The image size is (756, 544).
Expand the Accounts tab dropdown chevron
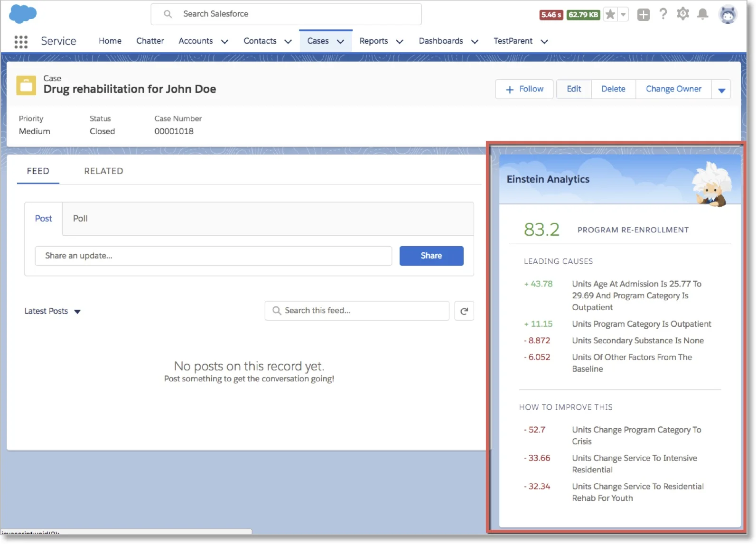pyautogui.click(x=224, y=42)
